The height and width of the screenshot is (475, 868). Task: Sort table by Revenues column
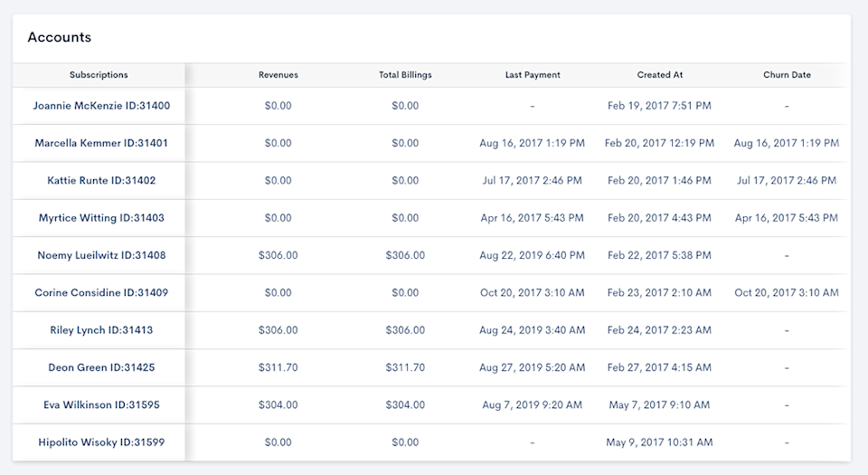[x=278, y=75]
